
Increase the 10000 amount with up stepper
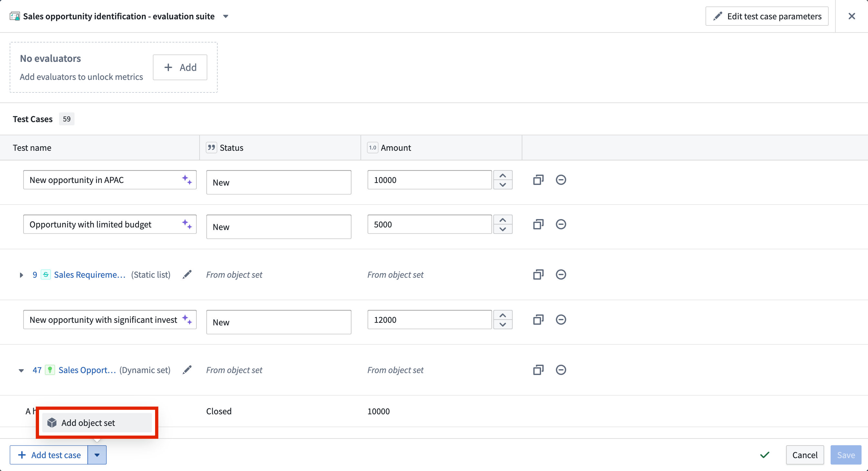coord(503,175)
